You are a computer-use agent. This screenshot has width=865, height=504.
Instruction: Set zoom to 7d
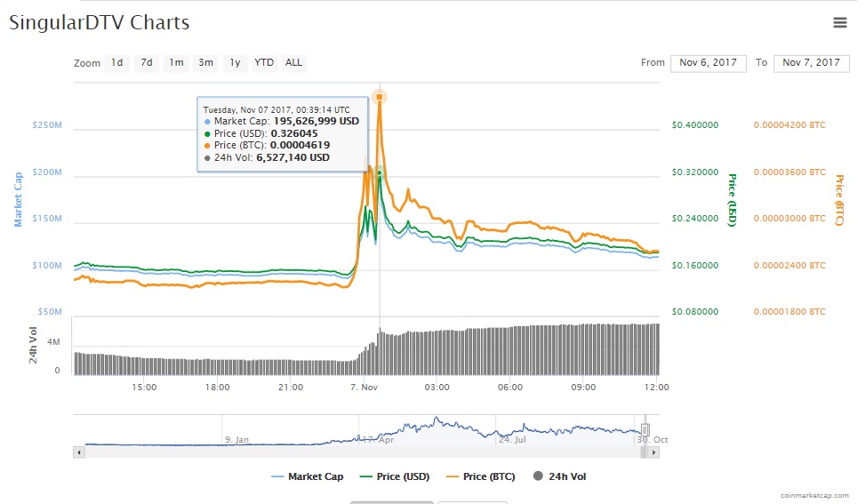pyautogui.click(x=147, y=63)
